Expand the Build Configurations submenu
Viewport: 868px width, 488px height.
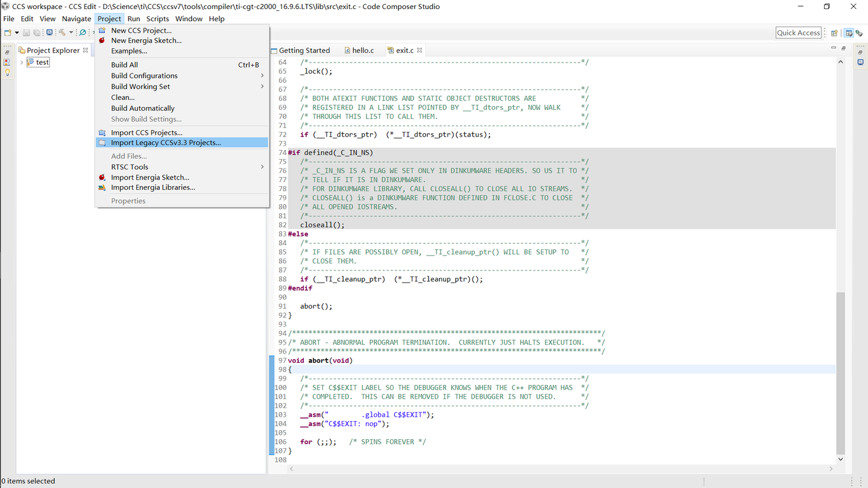tap(181, 76)
